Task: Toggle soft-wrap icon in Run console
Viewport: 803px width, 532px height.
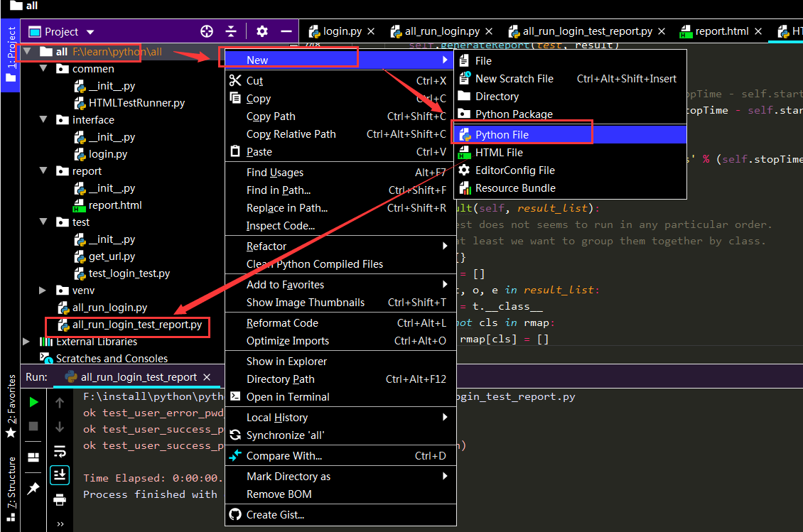Action: click(60, 451)
